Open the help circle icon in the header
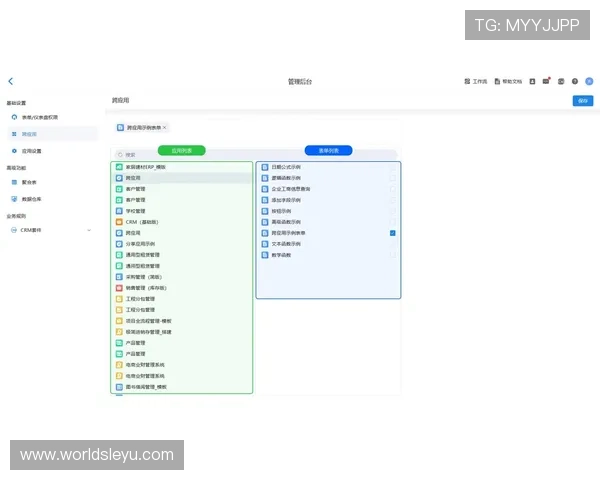Screen dimensions: 600x480 (575, 81)
